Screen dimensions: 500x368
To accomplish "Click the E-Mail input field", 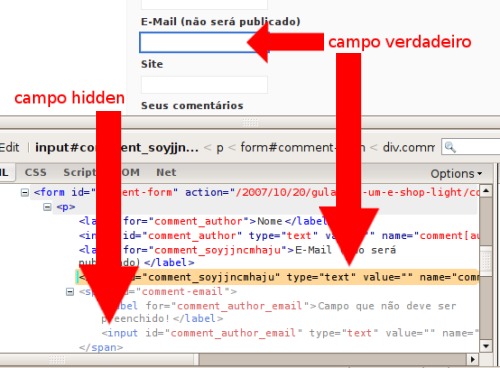I will pos(204,42).
